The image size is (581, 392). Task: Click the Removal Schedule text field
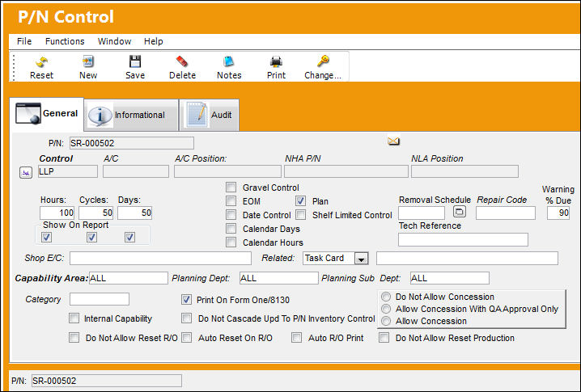coord(422,213)
